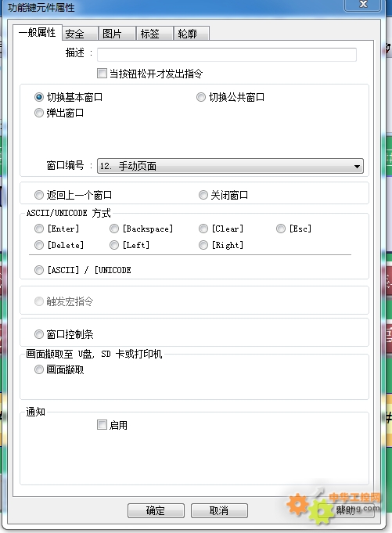Enable 当按钮松开才发出指令 checkbox
This screenshot has height=533, width=392.
[102, 73]
